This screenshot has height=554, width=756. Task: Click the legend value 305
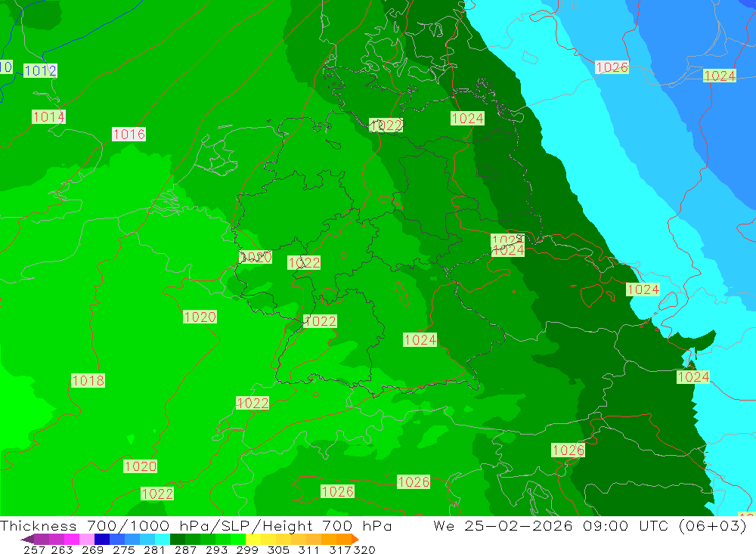coord(278,549)
